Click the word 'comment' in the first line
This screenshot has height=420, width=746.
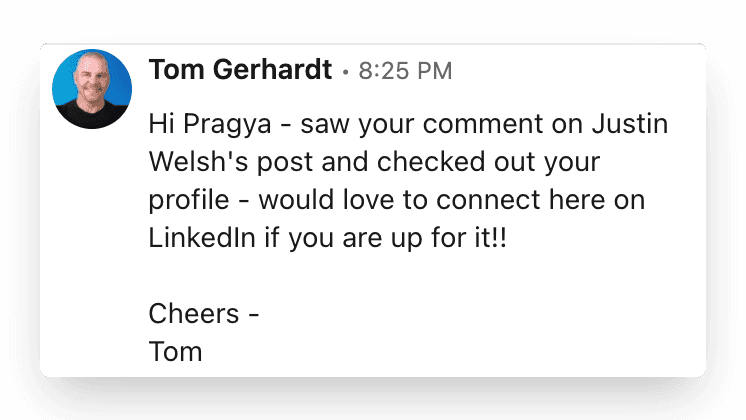point(483,125)
